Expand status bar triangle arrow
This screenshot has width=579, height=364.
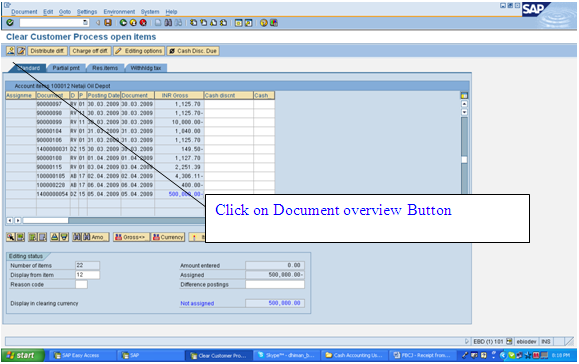(x=467, y=341)
